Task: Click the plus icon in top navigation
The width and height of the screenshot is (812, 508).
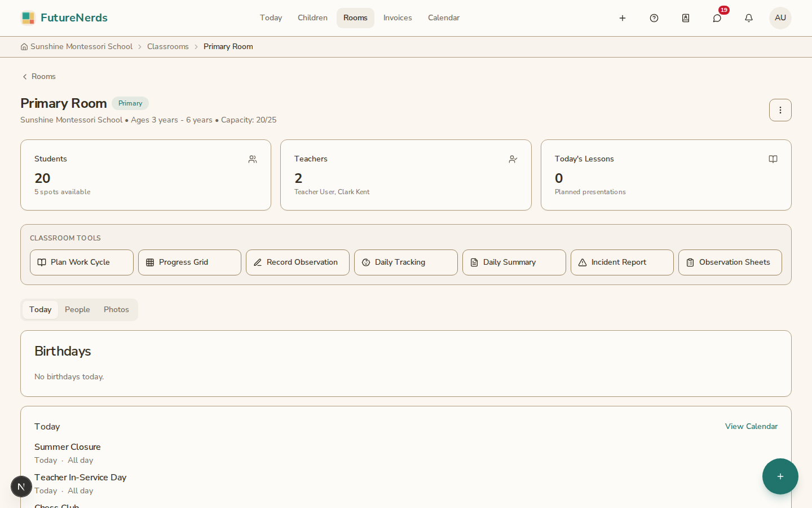Action: (x=623, y=18)
